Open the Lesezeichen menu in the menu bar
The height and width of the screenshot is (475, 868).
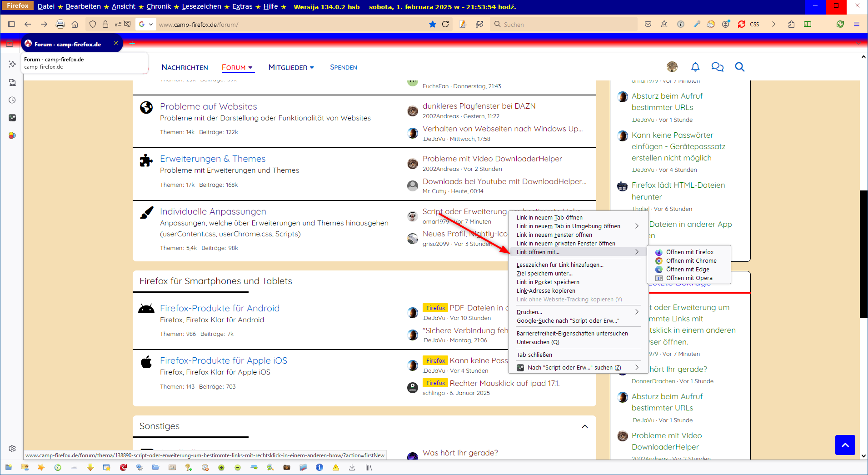click(201, 6)
